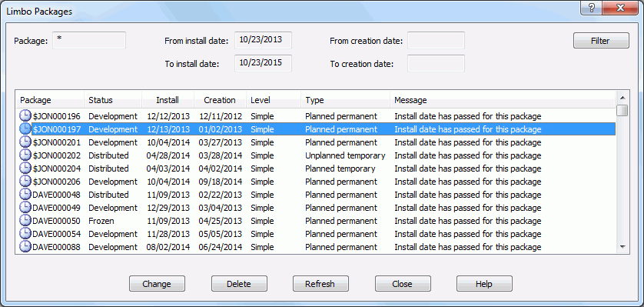Click the Status column header

(113, 100)
